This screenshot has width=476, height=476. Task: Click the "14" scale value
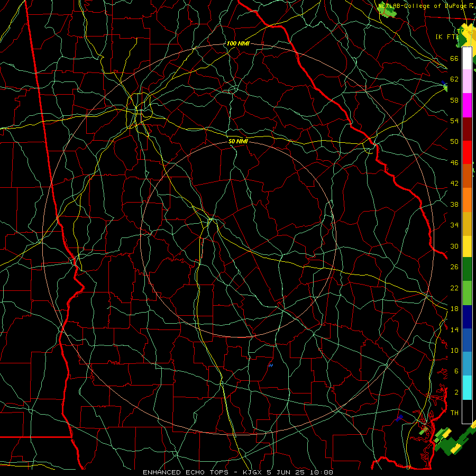pyautogui.click(x=454, y=329)
